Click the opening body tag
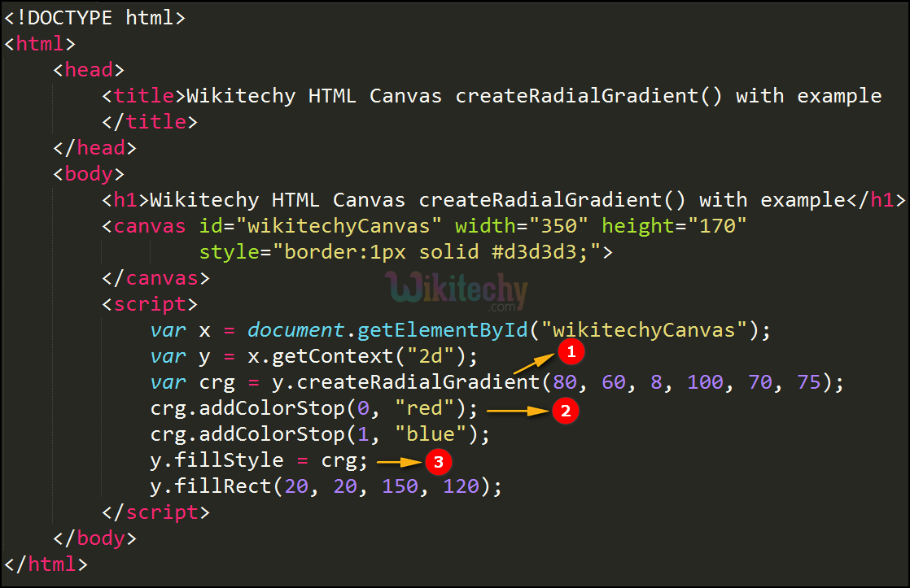910x588 pixels. [x=89, y=174]
